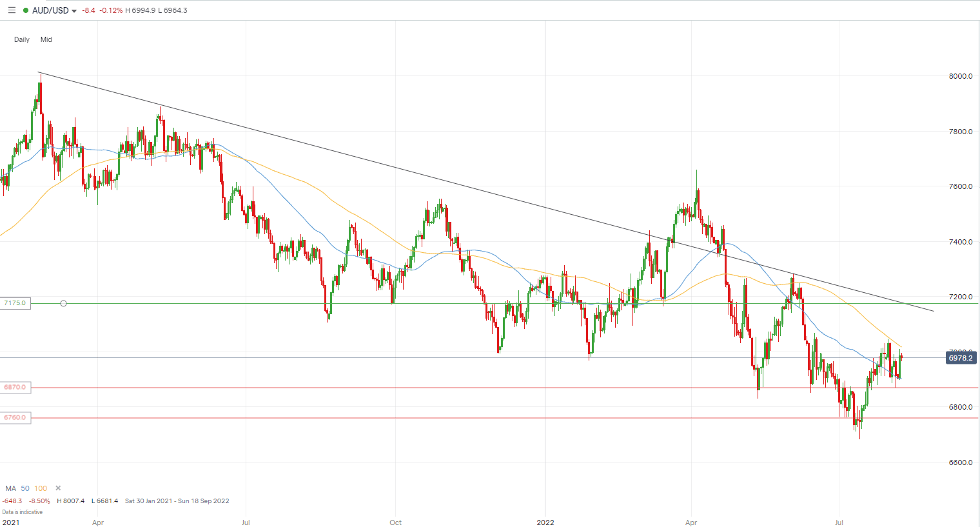Click the 6600.0 price axis label
The image size is (980, 527).
click(961, 462)
